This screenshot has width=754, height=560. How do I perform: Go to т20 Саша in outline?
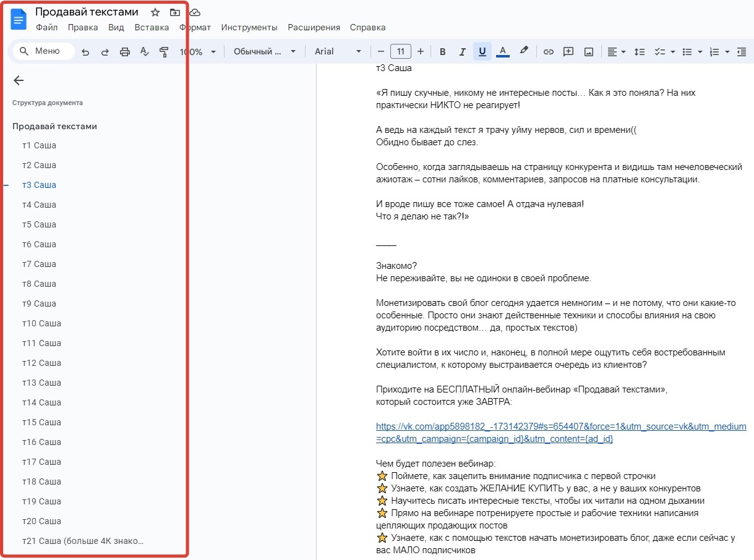(x=41, y=521)
